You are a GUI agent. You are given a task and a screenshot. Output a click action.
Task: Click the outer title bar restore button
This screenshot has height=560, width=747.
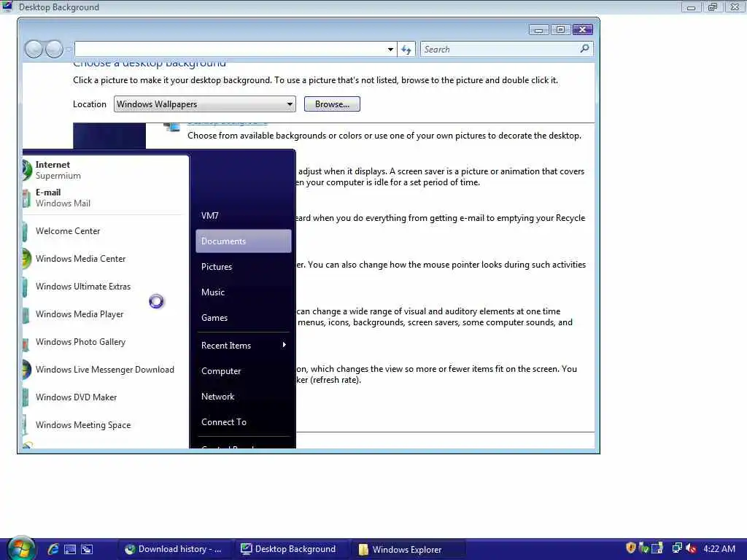point(712,7)
